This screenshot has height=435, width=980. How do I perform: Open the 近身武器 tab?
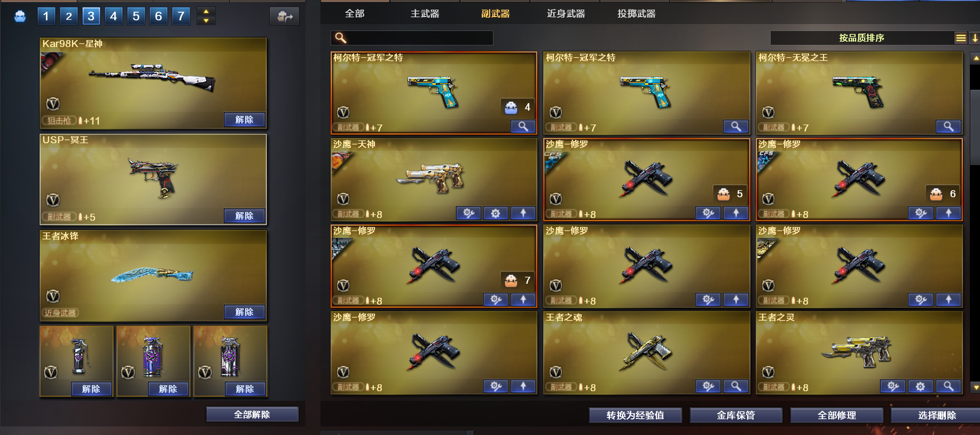(x=566, y=14)
